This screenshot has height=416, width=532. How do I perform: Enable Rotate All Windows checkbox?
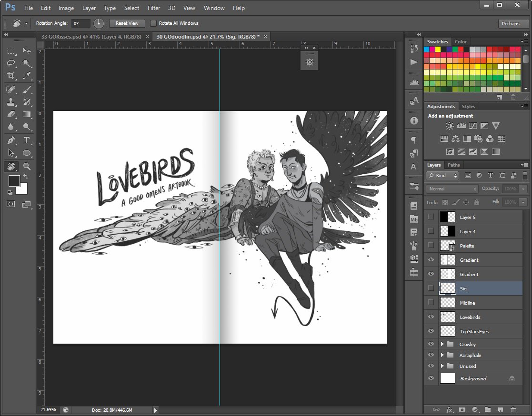coord(153,23)
